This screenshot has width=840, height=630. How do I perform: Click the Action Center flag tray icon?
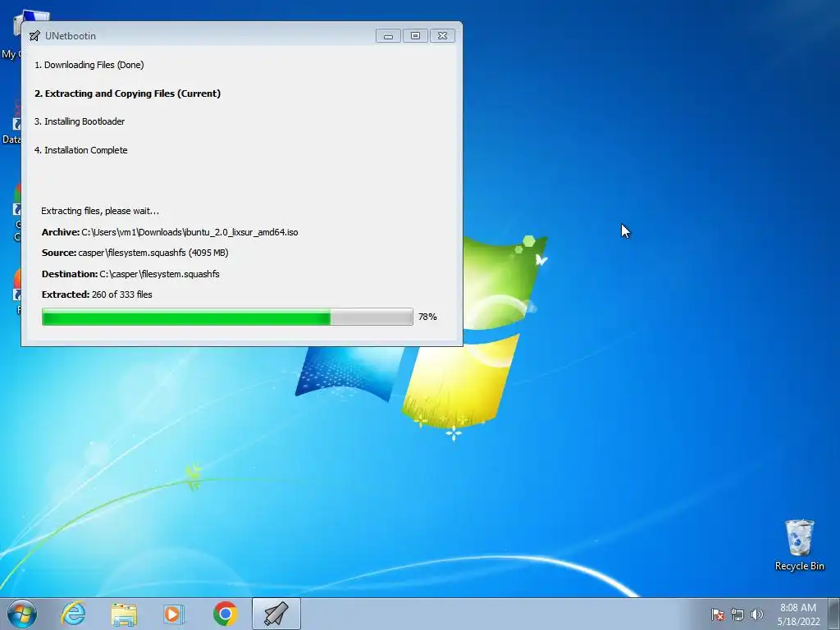click(718, 614)
